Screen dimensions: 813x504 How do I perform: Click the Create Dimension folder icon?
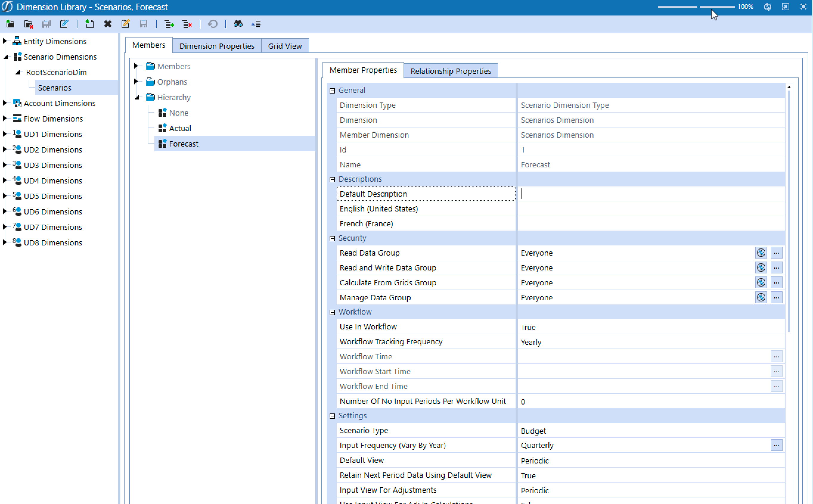tap(10, 24)
